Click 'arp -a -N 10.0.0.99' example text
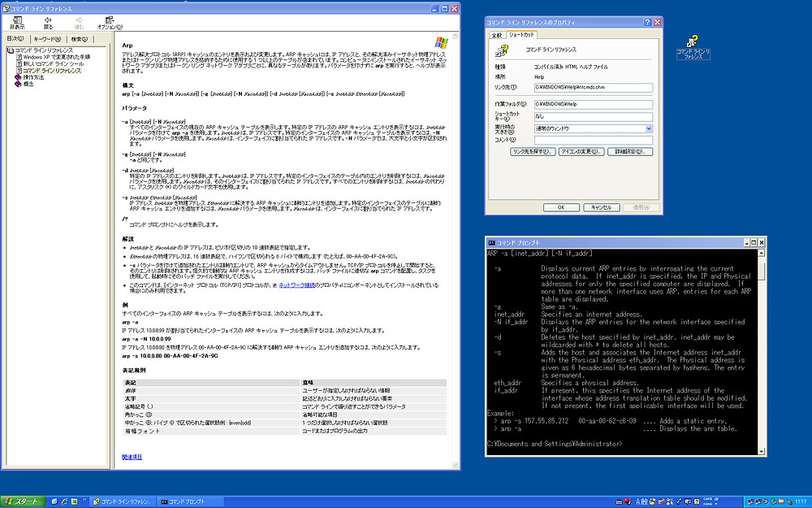Viewport: 812px width, 508px height. 146,339
